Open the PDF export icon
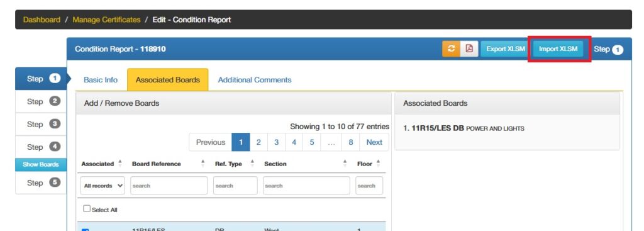The width and height of the screenshot is (644, 231). pyautogui.click(x=469, y=48)
